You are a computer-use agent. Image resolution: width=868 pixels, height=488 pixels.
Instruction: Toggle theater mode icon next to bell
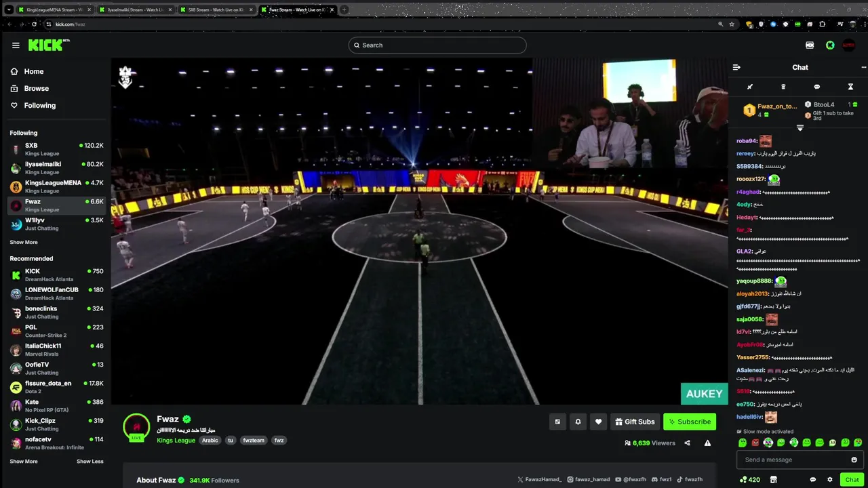[x=557, y=422]
